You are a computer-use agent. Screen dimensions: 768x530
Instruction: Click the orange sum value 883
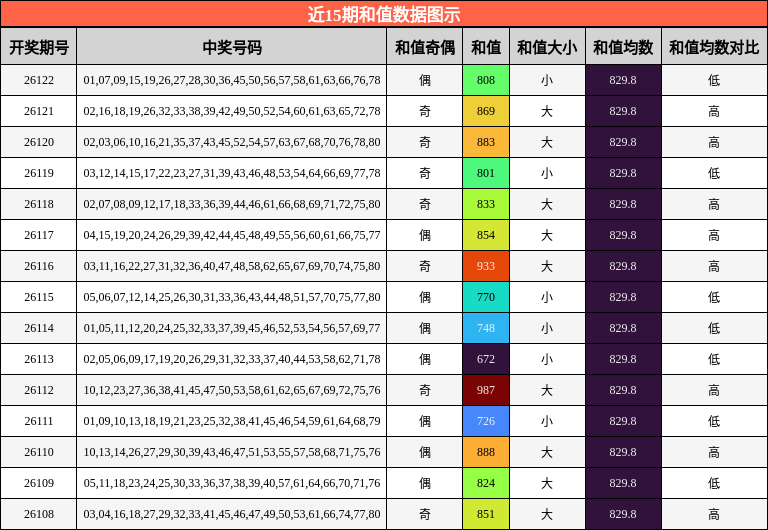coord(486,142)
